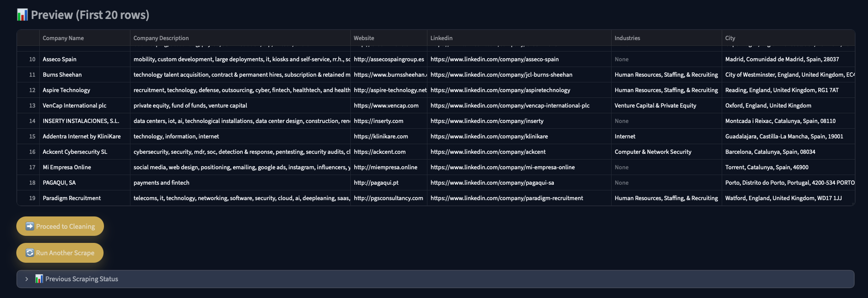Click the Run Another Scrape button
The width and height of the screenshot is (868, 298).
click(x=60, y=253)
